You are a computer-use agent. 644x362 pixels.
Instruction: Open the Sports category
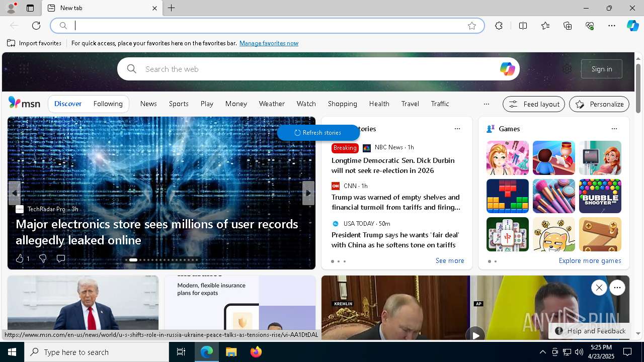[x=179, y=104]
